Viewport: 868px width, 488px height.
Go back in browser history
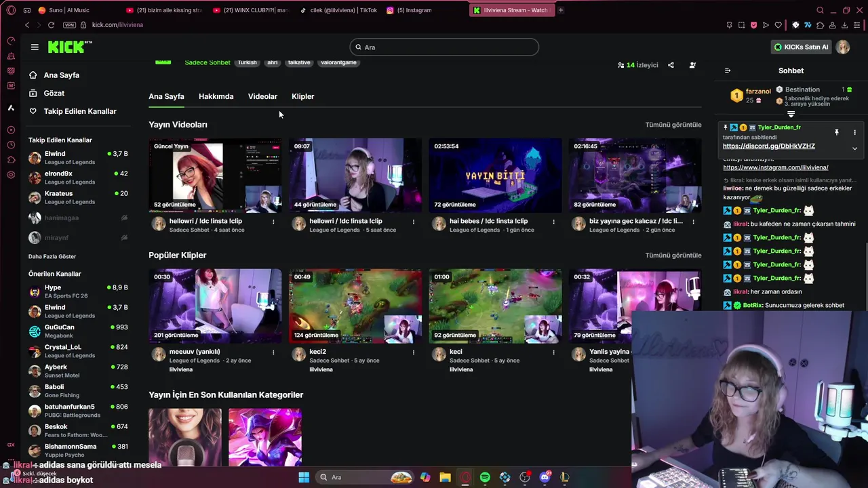(27, 25)
